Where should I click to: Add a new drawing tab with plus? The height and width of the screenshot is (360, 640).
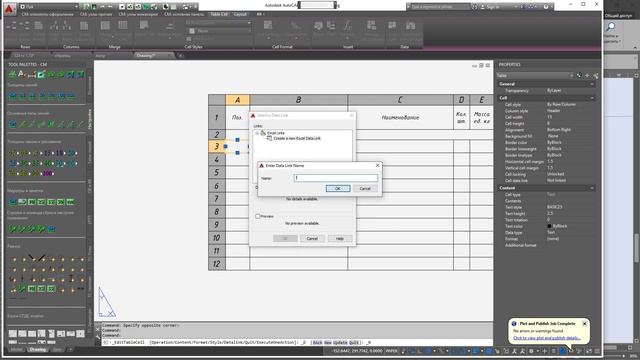(x=180, y=56)
